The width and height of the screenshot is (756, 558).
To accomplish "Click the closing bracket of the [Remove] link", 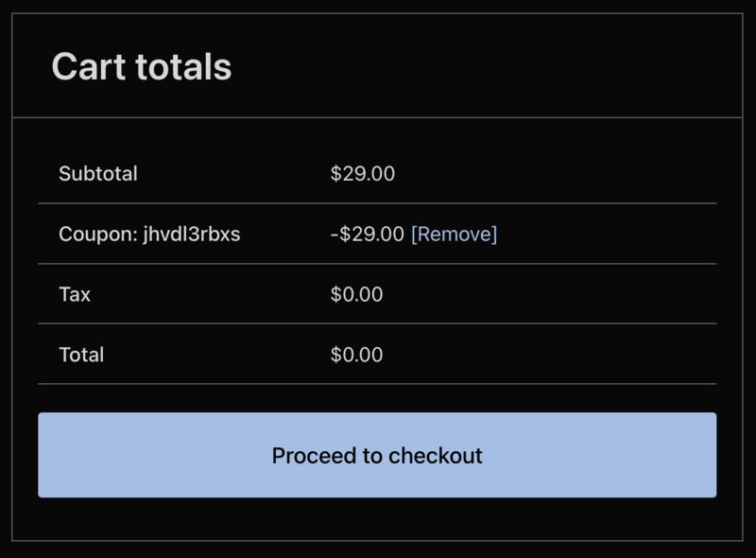I will point(494,234).
